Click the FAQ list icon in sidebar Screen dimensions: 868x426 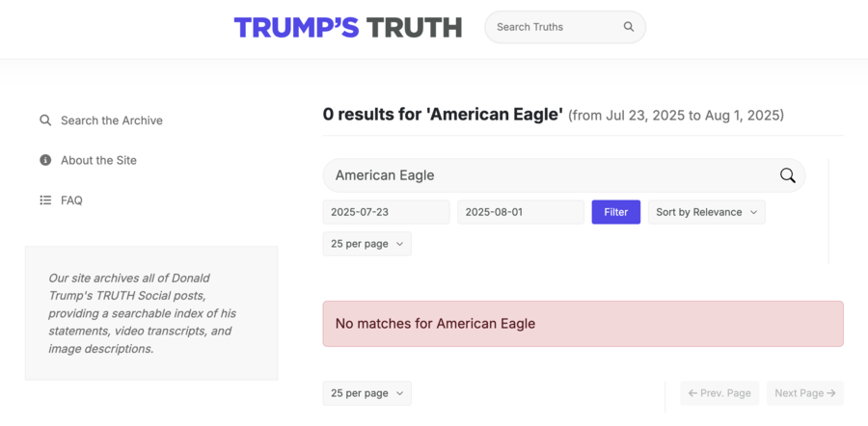[45, 200]
